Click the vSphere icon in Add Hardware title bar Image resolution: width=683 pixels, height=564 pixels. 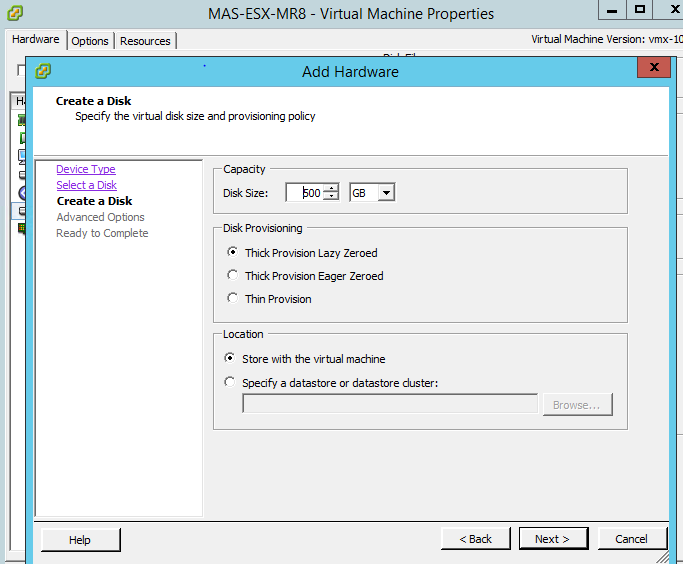[43, 71]
